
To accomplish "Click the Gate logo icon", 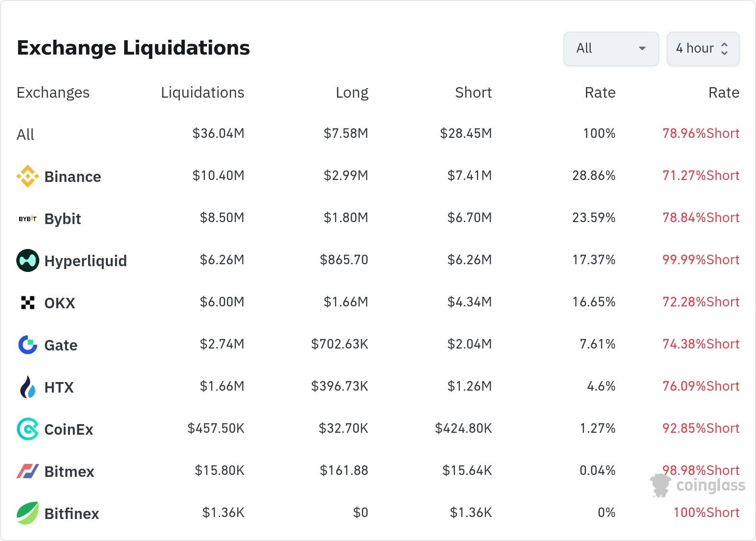I will tap(28, 345).
